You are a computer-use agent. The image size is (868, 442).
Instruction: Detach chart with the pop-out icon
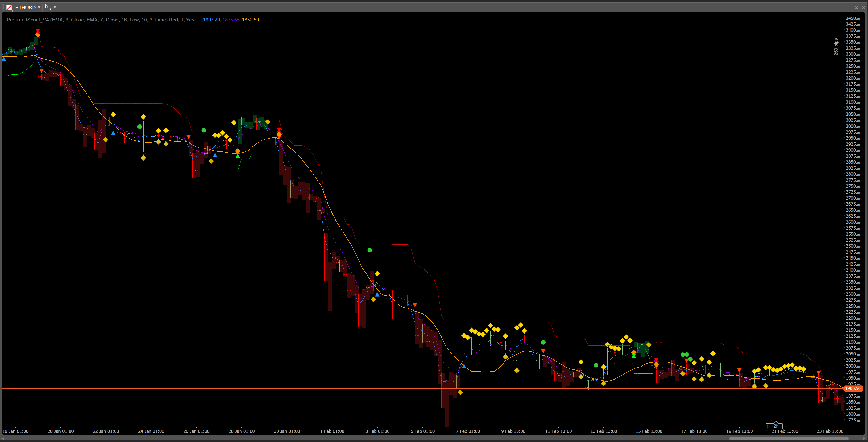tap(856, 7)
